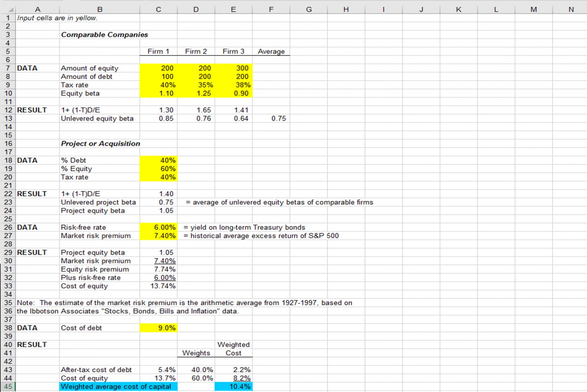Click the 'Note: The estimate of the market' line
The height and width of the screenshot is (392, 587).
(x=184, y=303)
